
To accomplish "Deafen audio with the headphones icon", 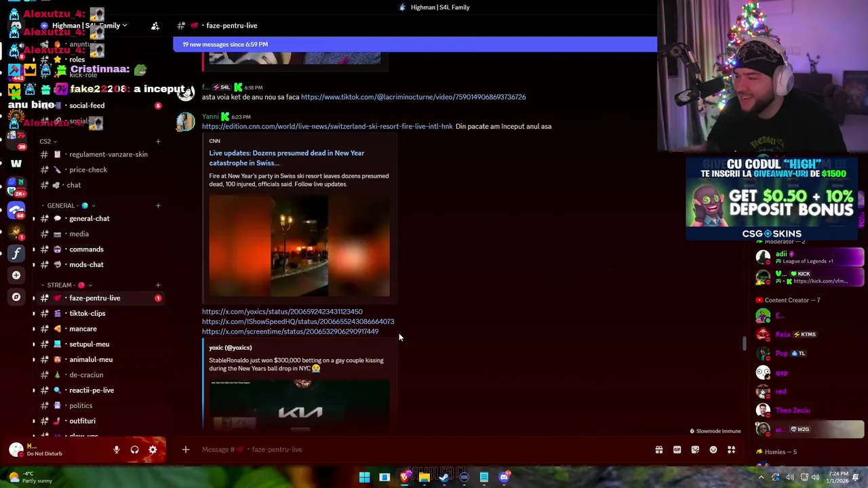I will click(x=134, y=449).
